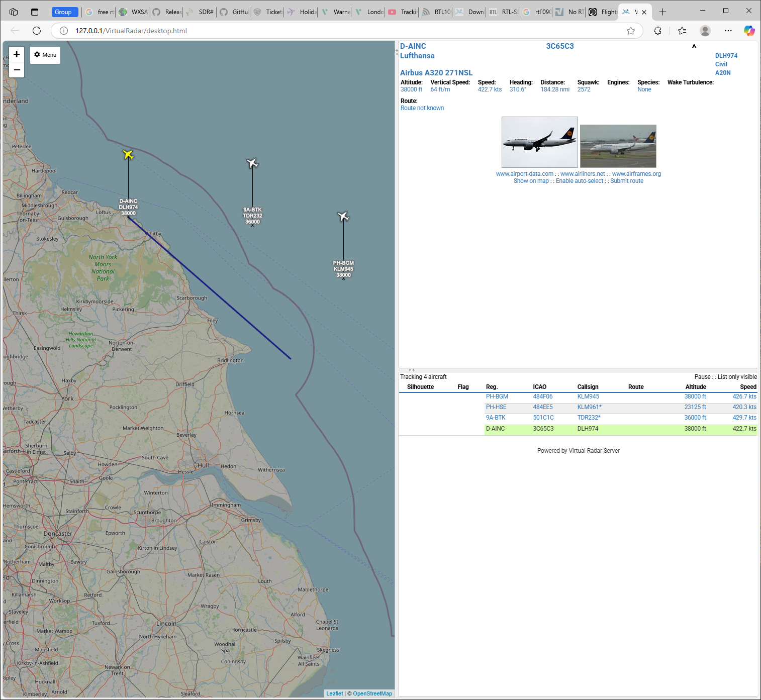Click Airbus A320 271NSL model text
Screen dimensions: 761x700
pos(436,73)
